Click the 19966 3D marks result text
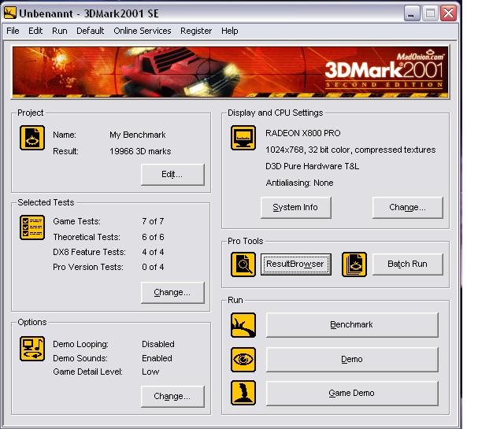The image size is (504, 429). point(140,151)
